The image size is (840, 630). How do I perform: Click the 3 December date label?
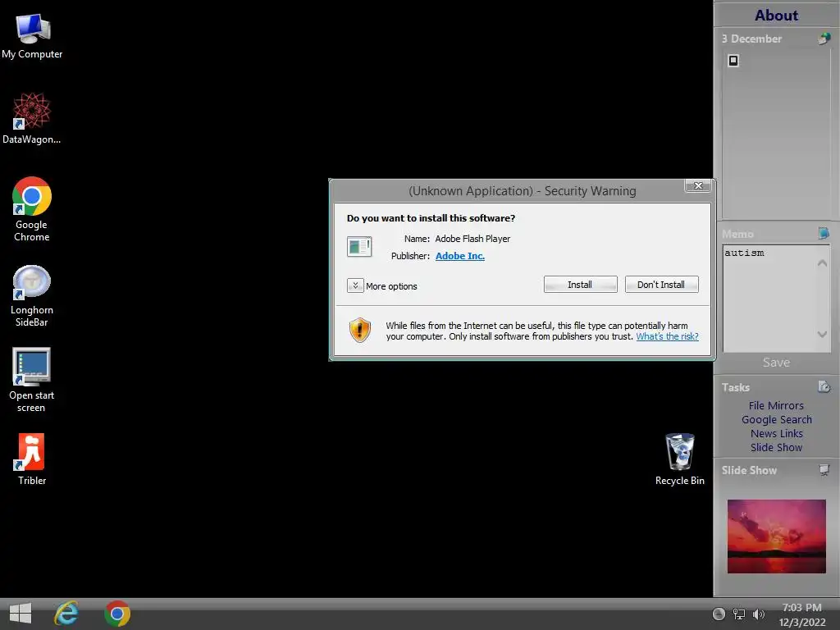pyautogui.click(x=751, y=39)
